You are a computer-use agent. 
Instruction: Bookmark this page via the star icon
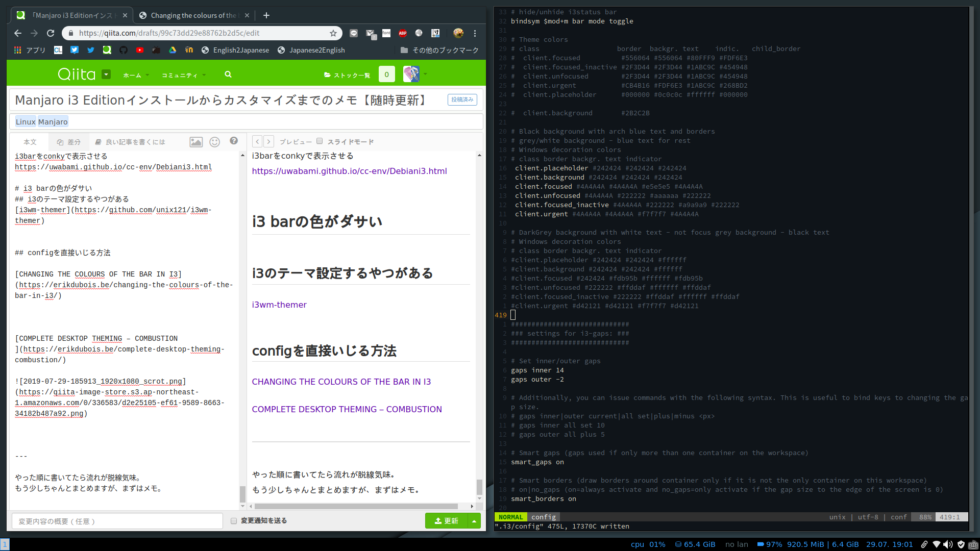[333, 33]
